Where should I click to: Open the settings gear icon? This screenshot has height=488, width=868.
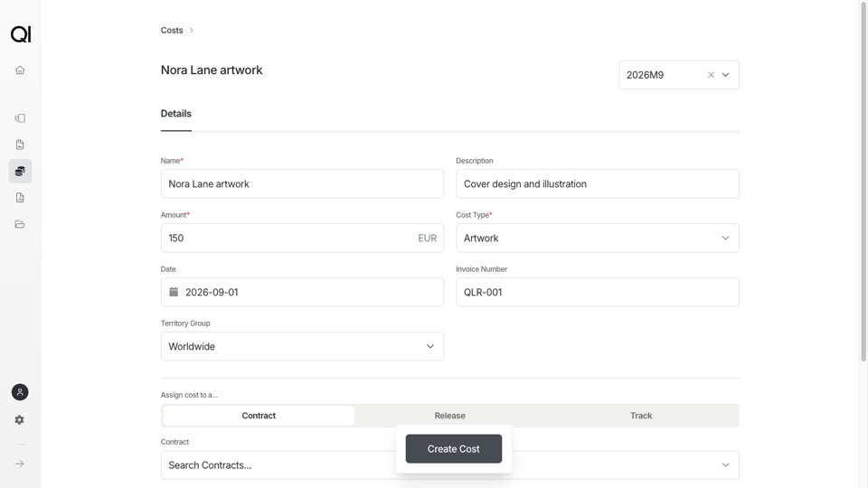coord(20,420)
